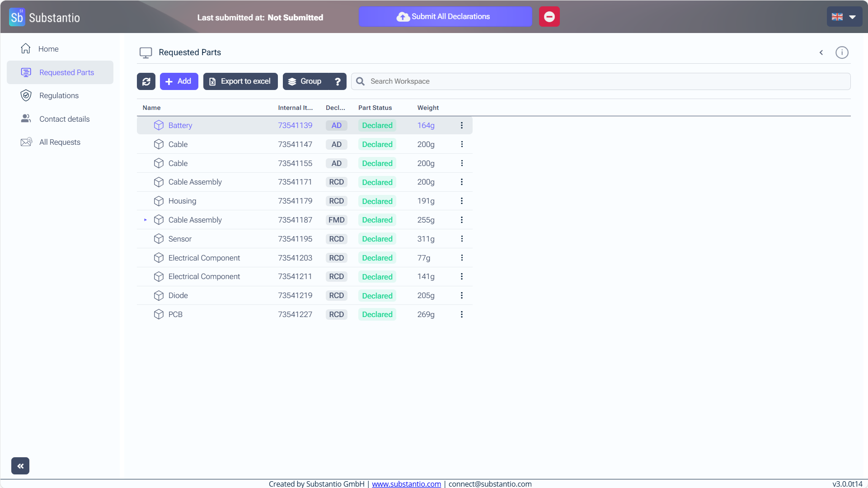Open All Requests in the sidebar
868x488 pixels.
coord(60,142)
